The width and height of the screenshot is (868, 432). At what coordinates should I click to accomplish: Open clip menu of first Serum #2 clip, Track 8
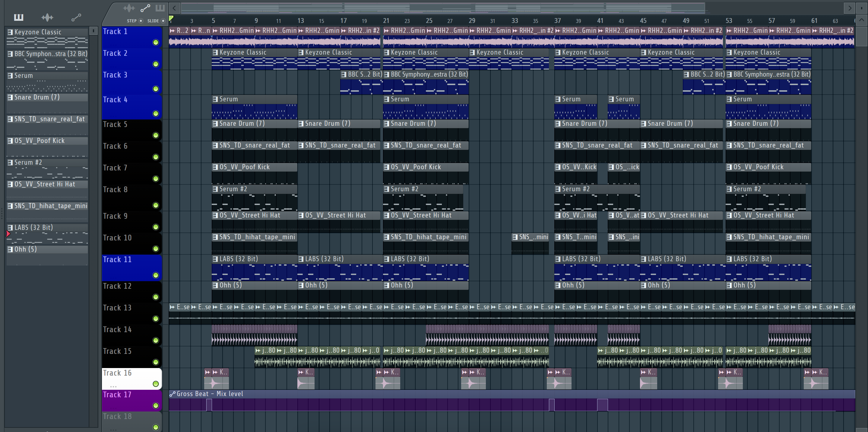click(215, 189)
